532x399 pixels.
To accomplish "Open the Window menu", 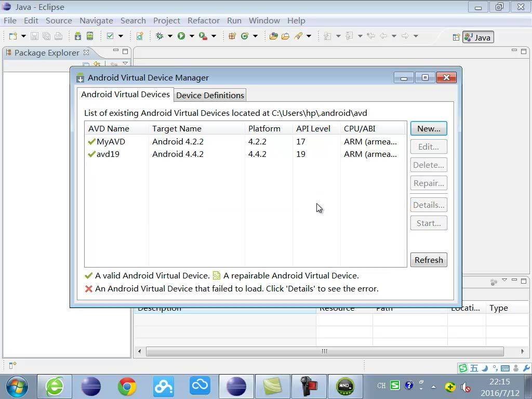I will click(264, 21).
